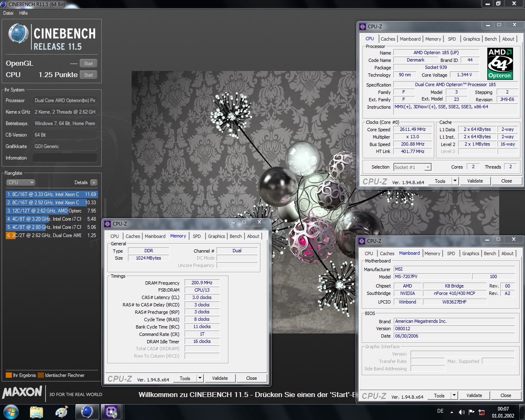This screenshot has height=420, width=525.
Task: Open SPD tab in CPU-Z processor window
Action: point(452,39)
